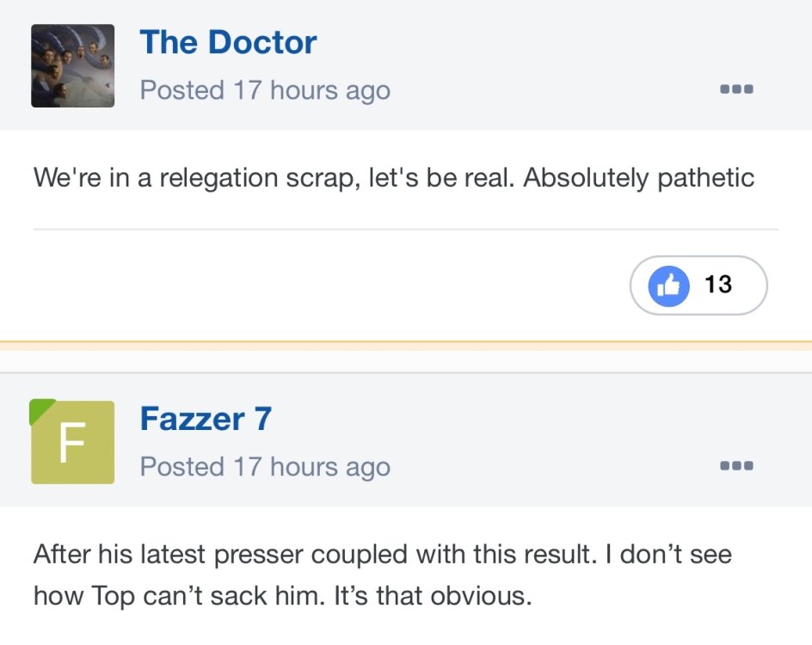Open Fazzer 7's post options menu
Screen dimensions: 812x645
tap(737, 466)
